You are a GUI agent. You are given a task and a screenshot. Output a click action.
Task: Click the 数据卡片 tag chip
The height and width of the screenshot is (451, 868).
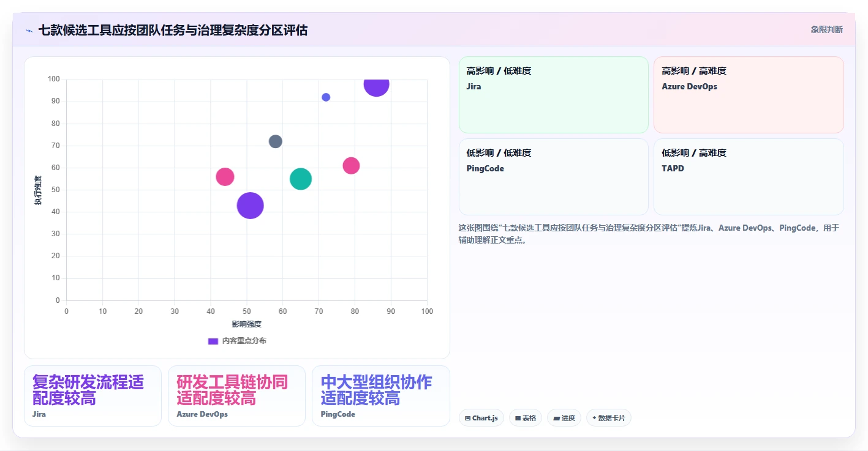tap(609, 418)
